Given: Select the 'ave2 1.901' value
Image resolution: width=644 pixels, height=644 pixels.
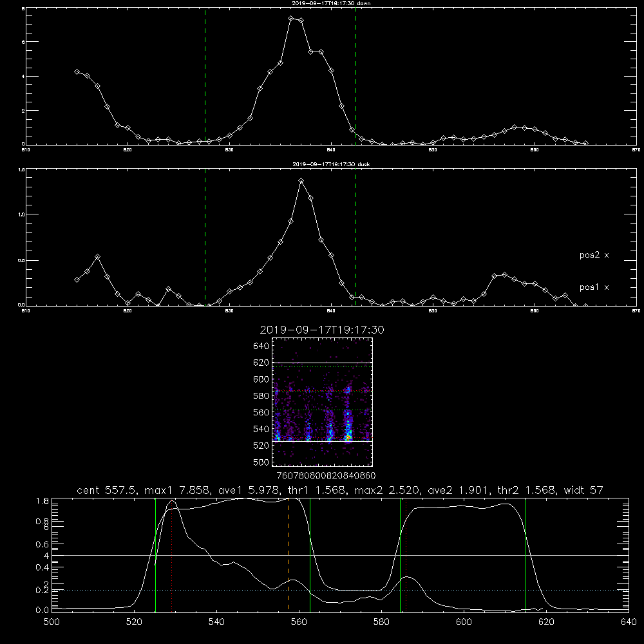Looking at the screenshot, I should tap(457, 490).
